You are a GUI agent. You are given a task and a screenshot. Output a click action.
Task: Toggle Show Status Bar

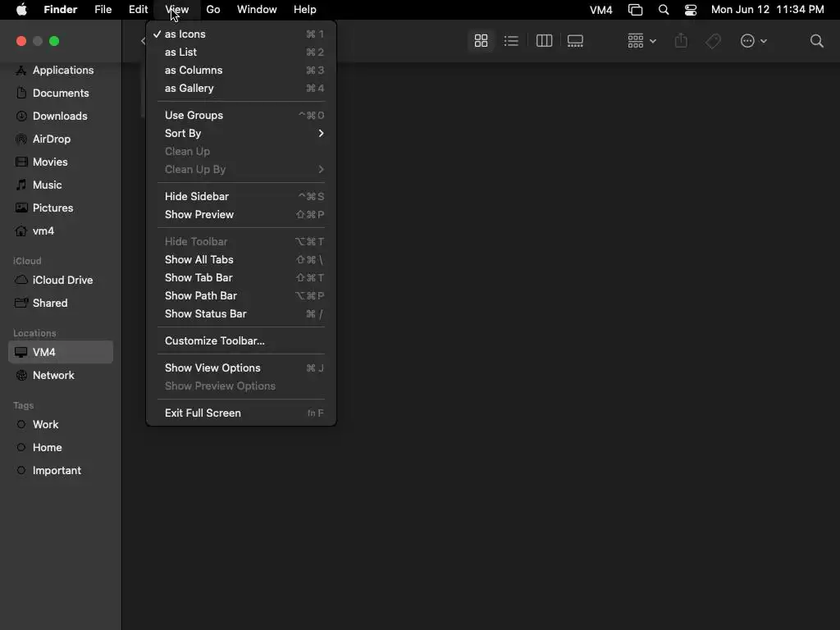click(x=241, y=314)
